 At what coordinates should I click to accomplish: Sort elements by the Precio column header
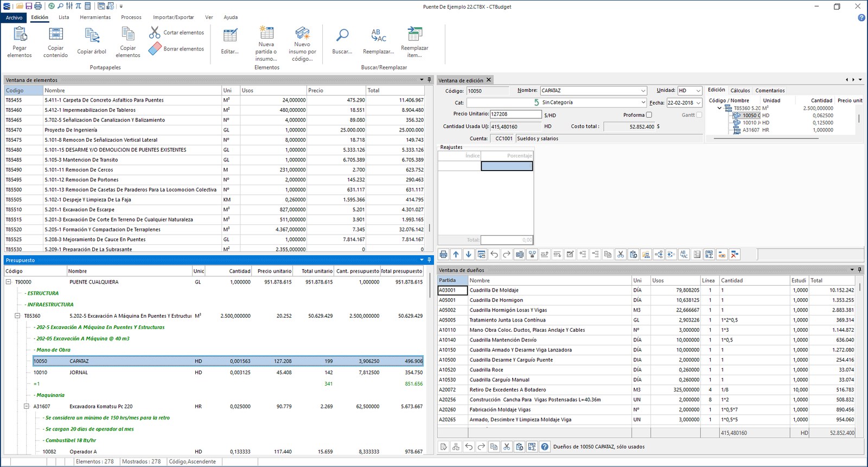tap(336, 91)
